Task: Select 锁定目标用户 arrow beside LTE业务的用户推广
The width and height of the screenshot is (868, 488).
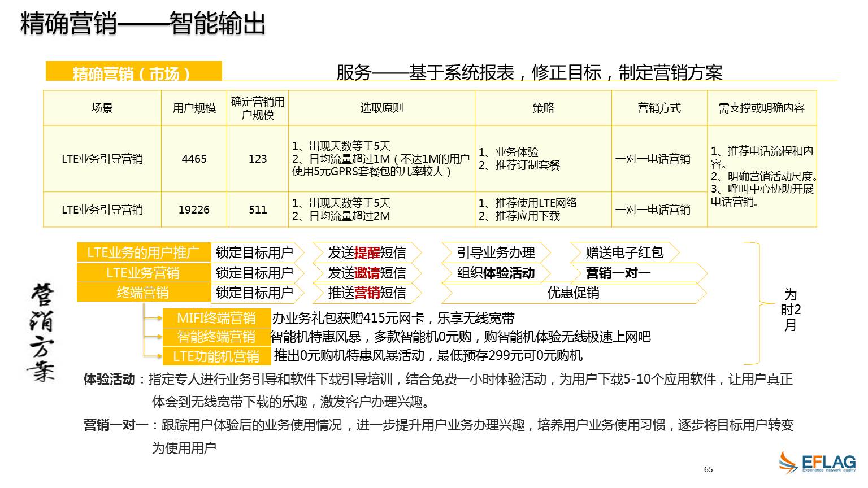Action: pyautogui.click(x=258, y=252)
